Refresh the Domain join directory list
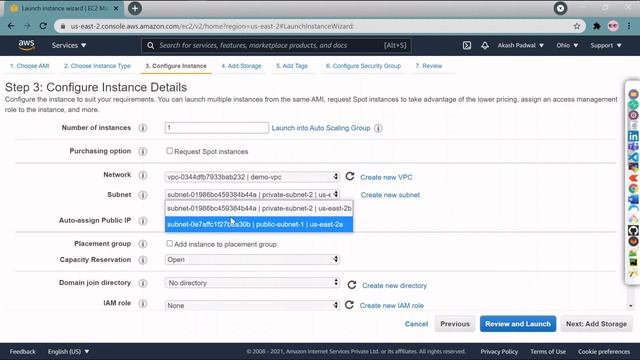 pos(351,285)
